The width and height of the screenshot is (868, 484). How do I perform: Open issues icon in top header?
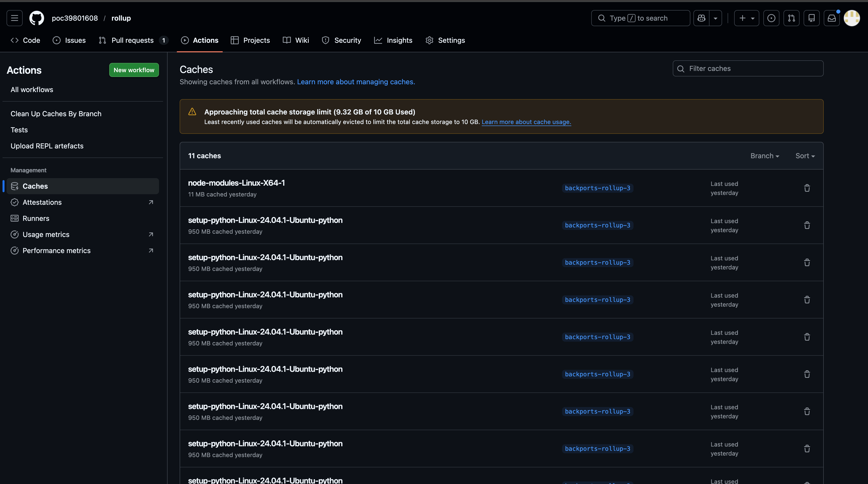click(771, 18)
